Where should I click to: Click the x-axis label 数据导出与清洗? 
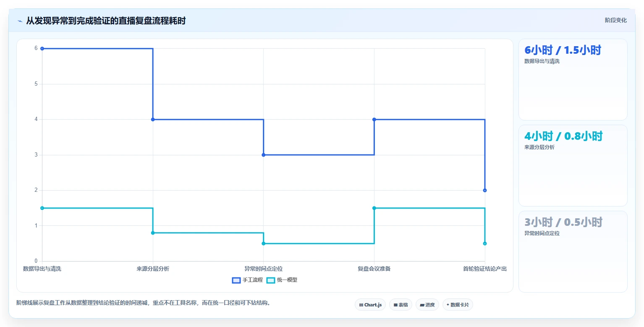pyautogui.click(x=42, y=269)
